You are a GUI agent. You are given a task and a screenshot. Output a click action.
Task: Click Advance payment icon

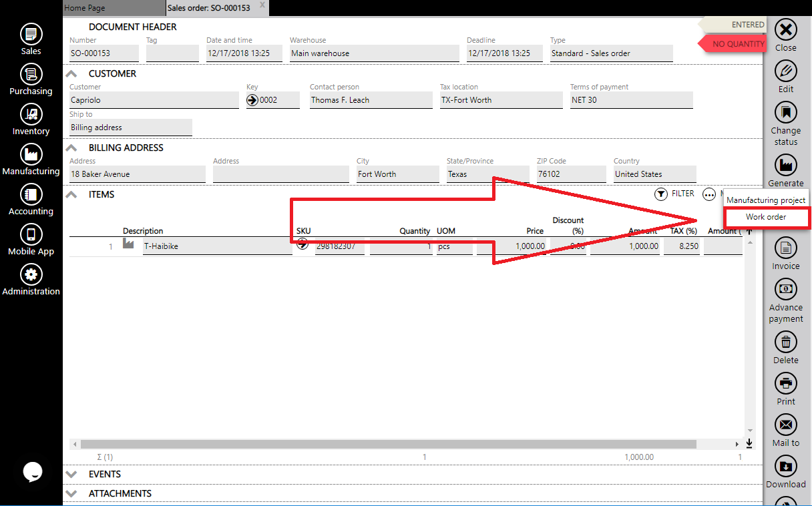785,289
